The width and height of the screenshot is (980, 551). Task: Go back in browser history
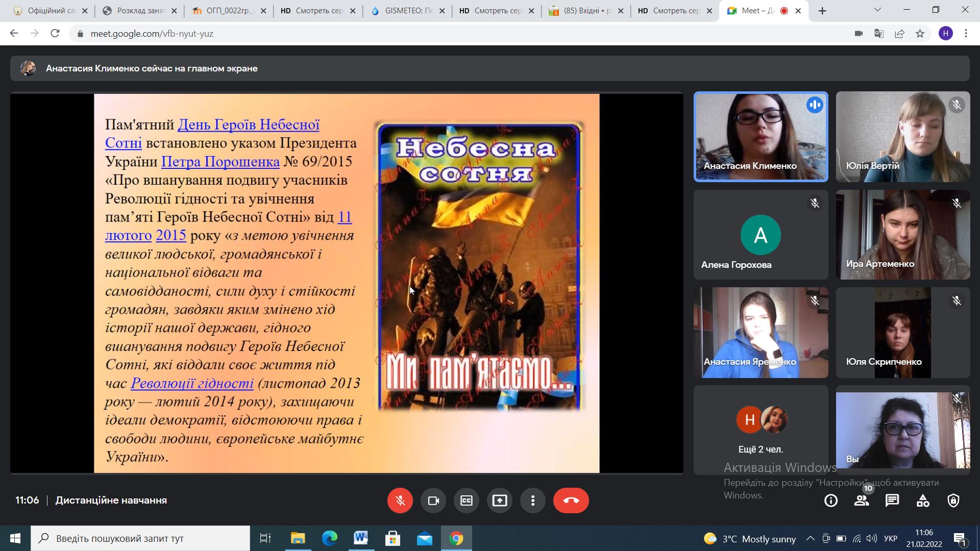(14, 34)
